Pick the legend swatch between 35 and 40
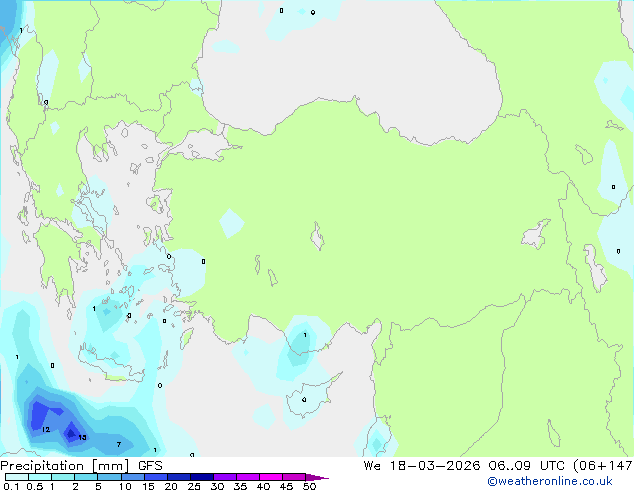This screenshot has height=490, width=634. click(248, 477)
